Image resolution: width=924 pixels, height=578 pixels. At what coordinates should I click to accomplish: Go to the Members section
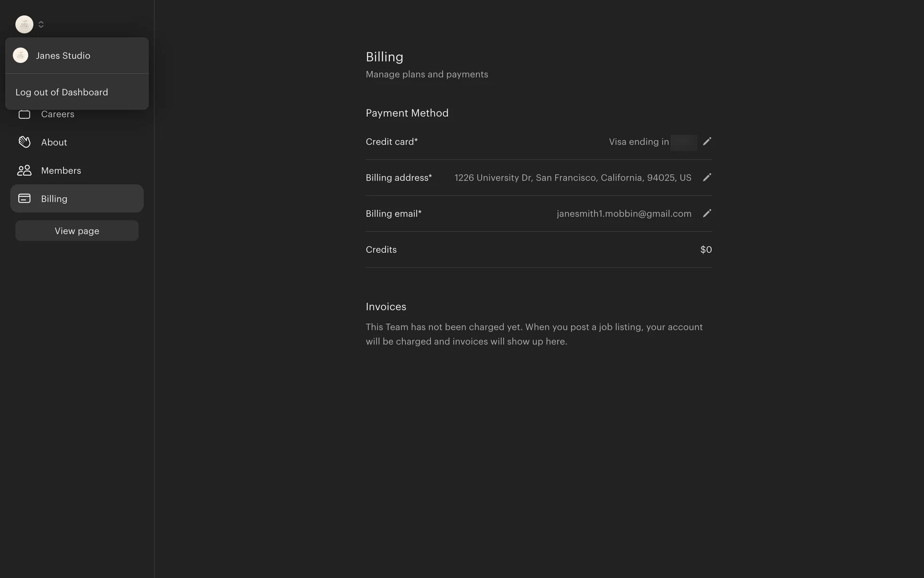point(61,171)
